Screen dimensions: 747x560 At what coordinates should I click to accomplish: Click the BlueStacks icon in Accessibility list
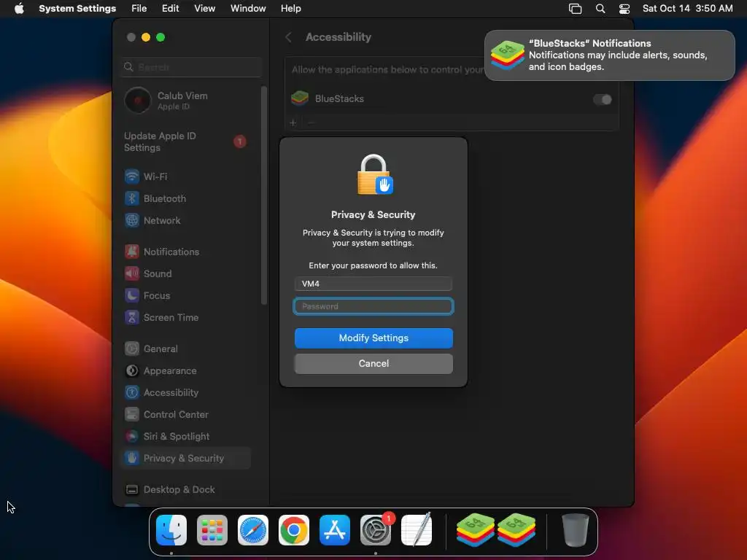pyautogui.click(x=300, y=98)
